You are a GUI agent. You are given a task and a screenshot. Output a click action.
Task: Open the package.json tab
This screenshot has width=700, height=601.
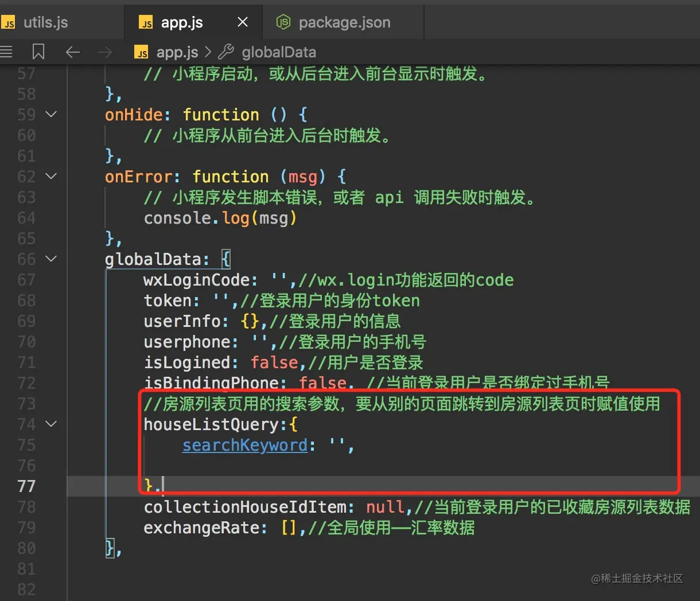[x=344, y=22]
